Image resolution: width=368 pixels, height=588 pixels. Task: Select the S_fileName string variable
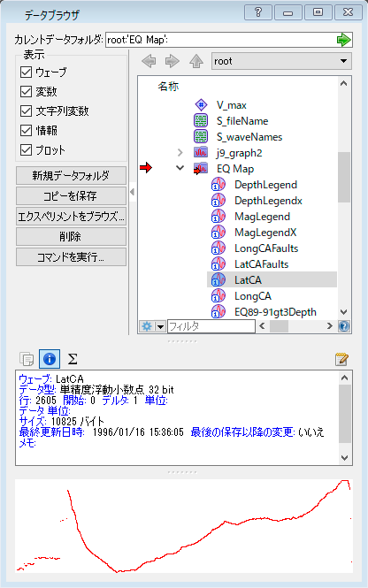coord(242,121)
